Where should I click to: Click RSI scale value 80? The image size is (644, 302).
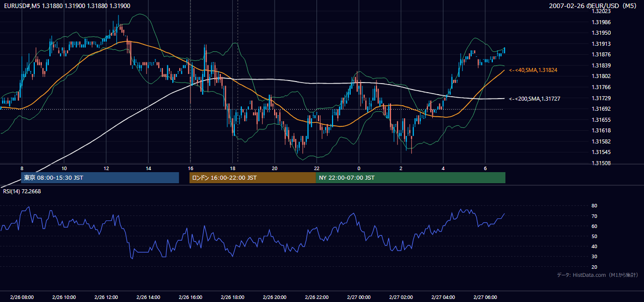tap(594, 206)
